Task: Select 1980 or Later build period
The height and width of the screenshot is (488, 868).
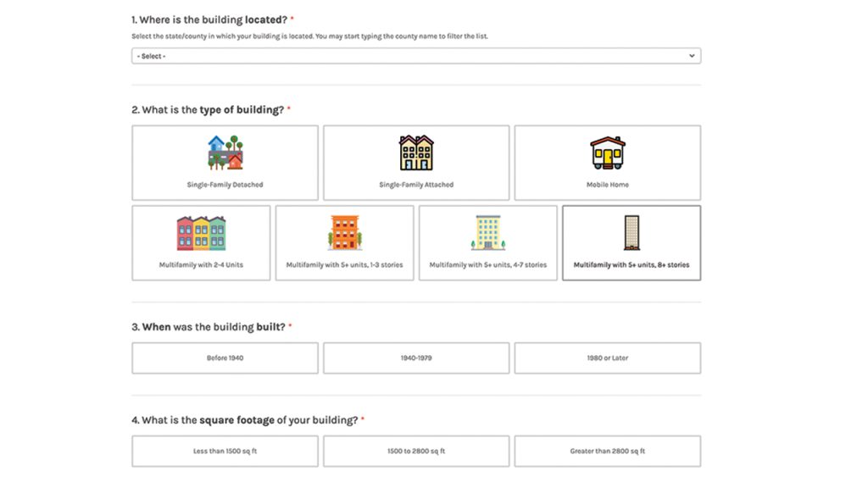Action: click(607, 358)
